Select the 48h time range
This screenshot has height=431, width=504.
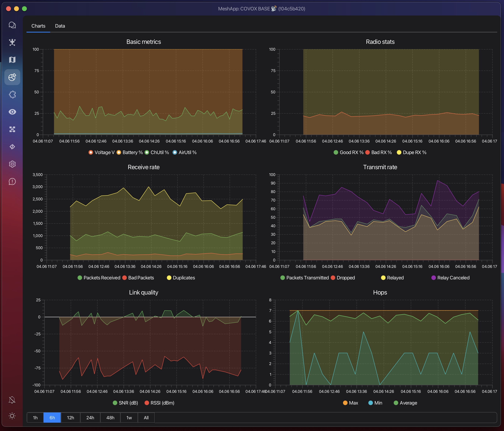110,418
